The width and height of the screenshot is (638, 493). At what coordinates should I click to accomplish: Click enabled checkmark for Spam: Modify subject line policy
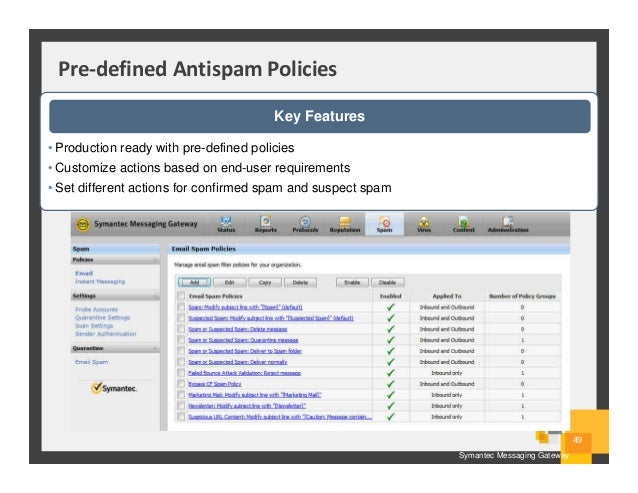pyautogui.click(x=391, y=307)
